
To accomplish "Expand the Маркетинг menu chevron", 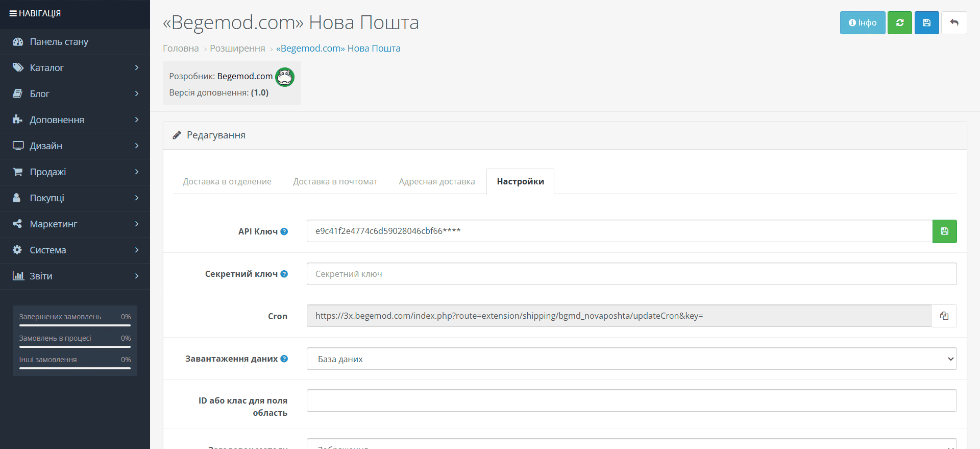I will click(x=137, y=224).
